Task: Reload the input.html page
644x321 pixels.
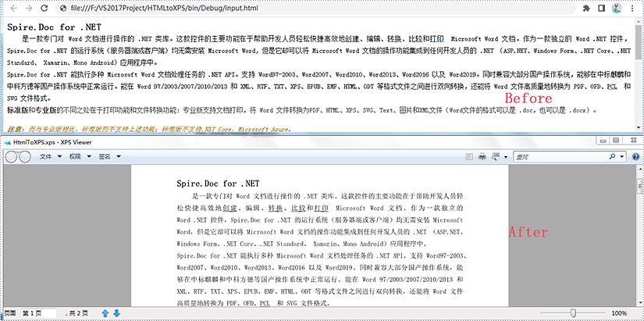Action: 44,8
